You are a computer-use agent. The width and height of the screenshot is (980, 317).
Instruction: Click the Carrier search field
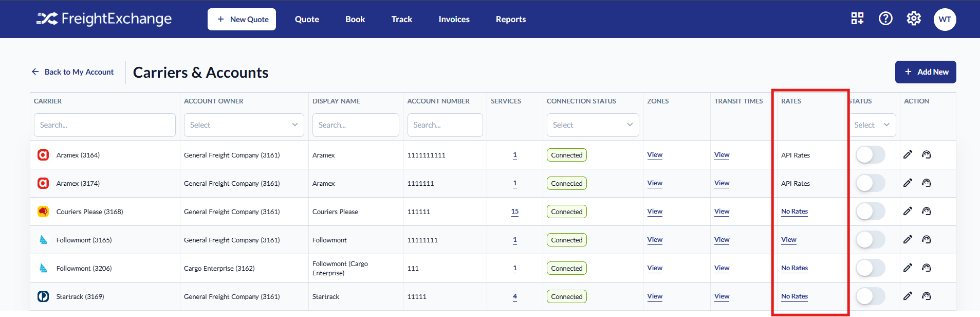coord(105,125)
